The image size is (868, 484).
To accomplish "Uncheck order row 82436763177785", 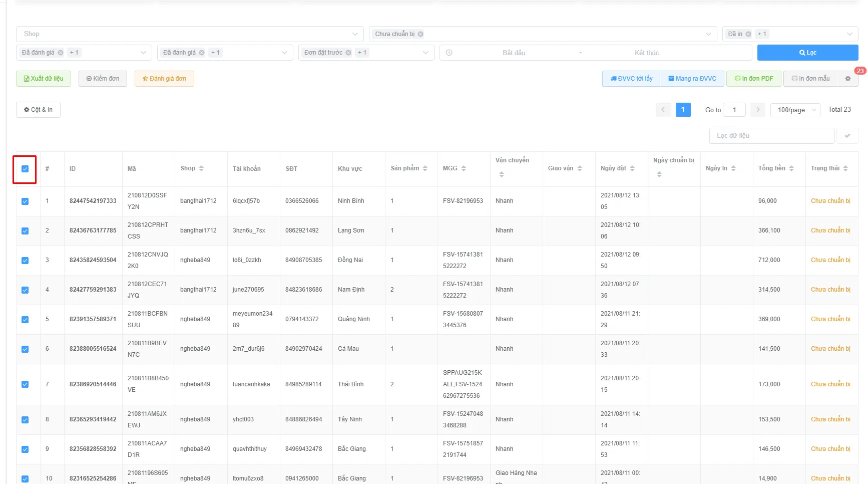I will point(25,231).
